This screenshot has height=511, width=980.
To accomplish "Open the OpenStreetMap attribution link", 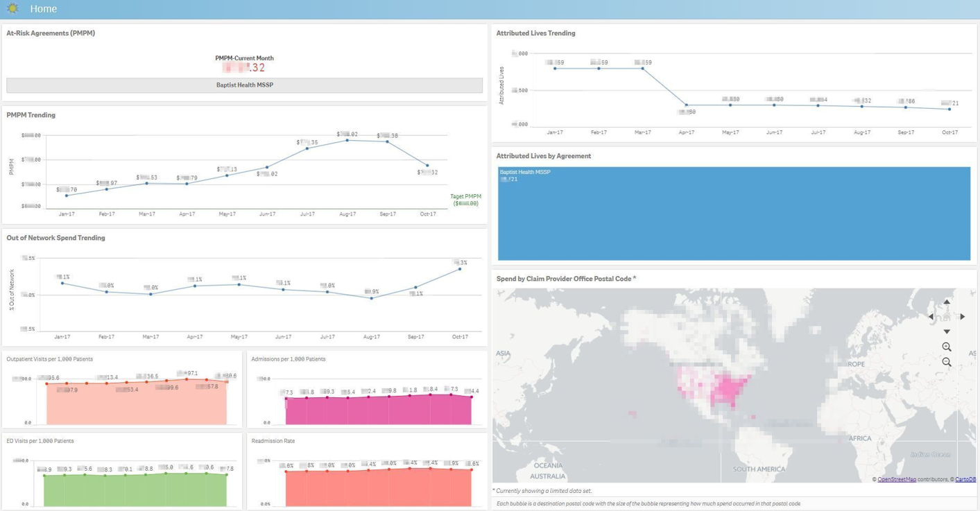I will [x=895, y=478].
